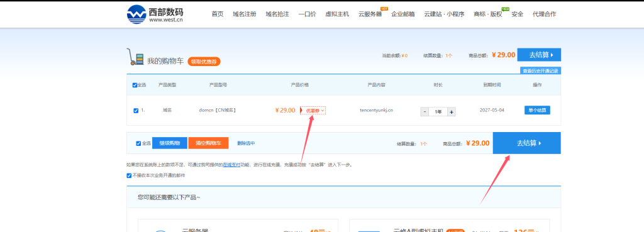Select 一口价 in the top navigation
The image size is (644, 232).
(307, 14)
